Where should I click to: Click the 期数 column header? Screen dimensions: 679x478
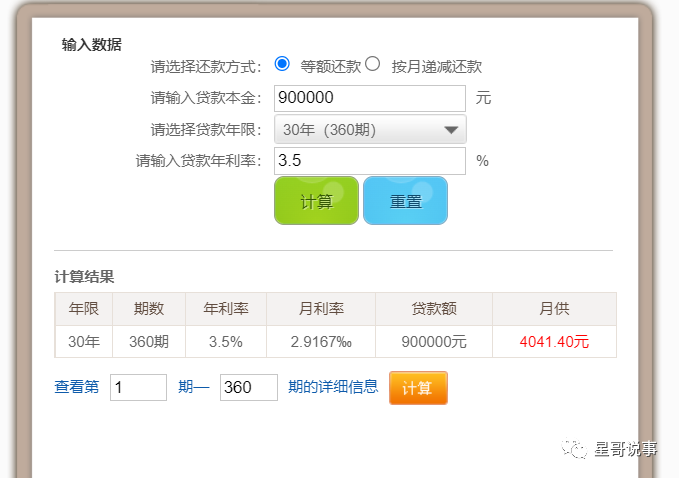(149, 309)
